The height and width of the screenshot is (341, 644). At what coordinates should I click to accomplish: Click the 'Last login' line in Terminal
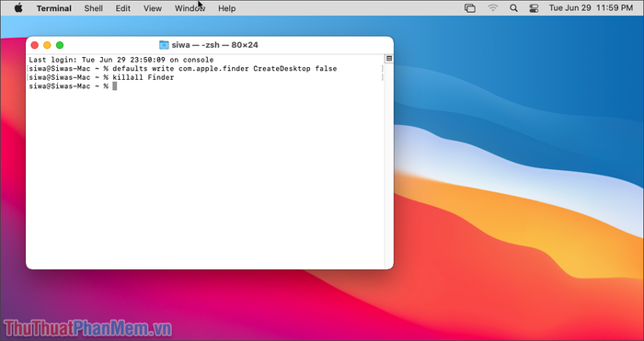[x=121, y=60]
